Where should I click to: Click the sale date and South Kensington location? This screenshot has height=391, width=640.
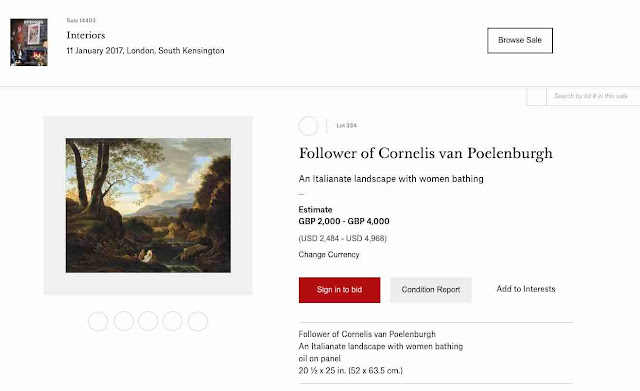[145, 51]
